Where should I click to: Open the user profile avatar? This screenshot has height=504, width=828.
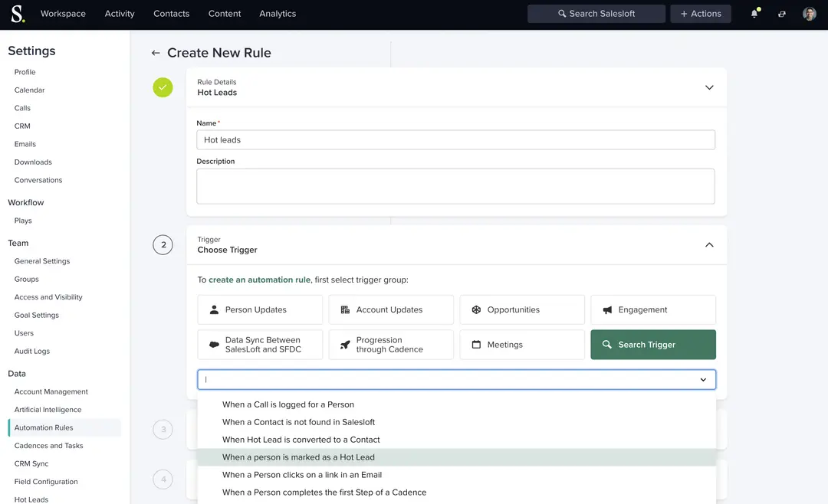[809, 14]
